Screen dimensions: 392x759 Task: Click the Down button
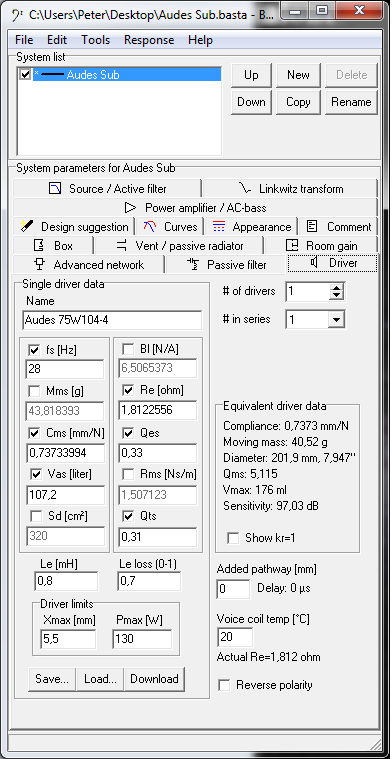tap(251, 102)
